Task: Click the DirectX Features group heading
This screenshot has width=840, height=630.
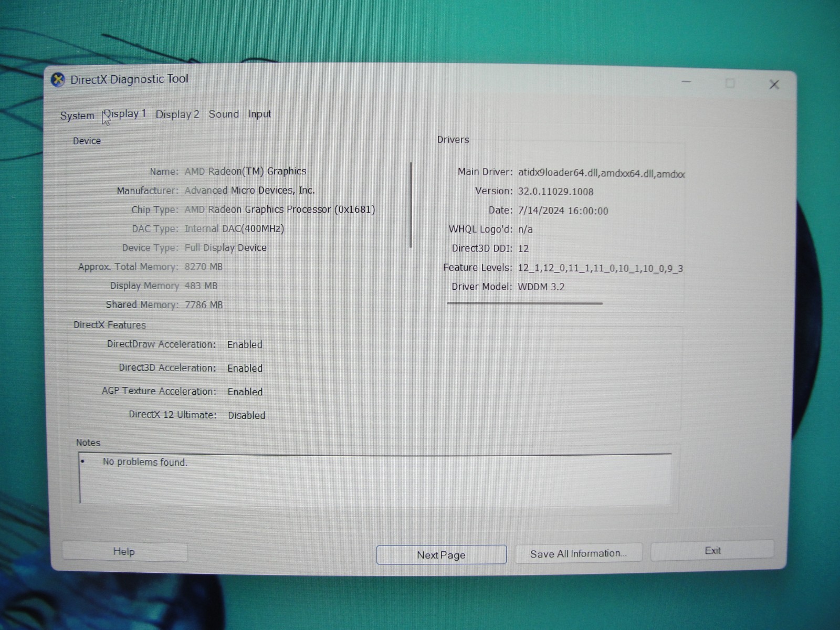Action: (110, 325)
